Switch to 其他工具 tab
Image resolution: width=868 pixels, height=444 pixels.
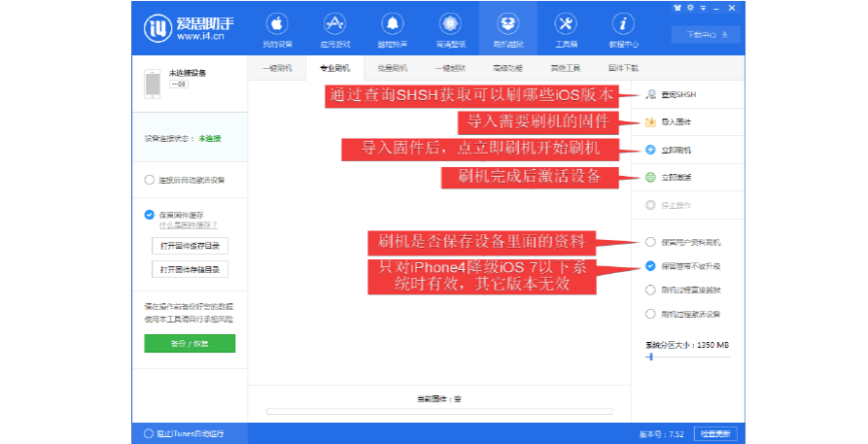pyautogui.click(x=565, y=68)
